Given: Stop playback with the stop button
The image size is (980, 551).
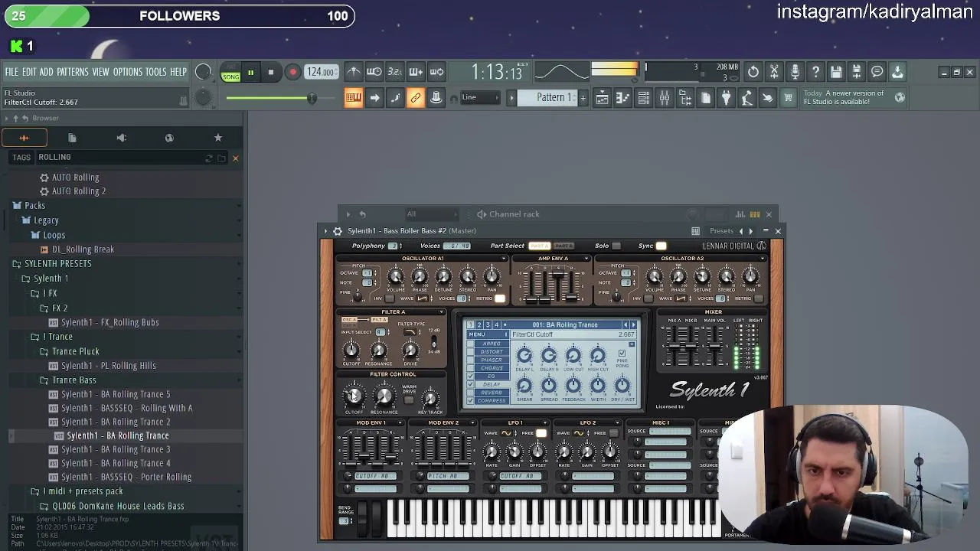Looking at the screenshot, I should click(x=270, y=73).
